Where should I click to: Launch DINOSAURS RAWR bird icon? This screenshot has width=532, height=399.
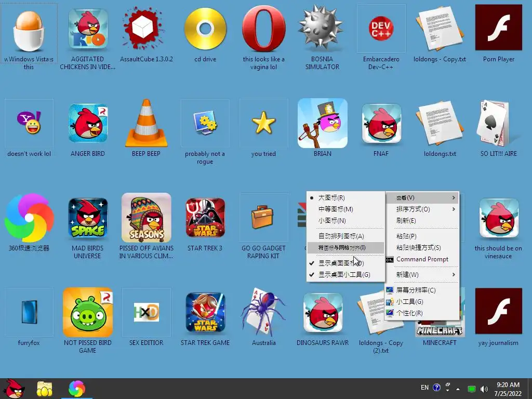click(322, 312)
